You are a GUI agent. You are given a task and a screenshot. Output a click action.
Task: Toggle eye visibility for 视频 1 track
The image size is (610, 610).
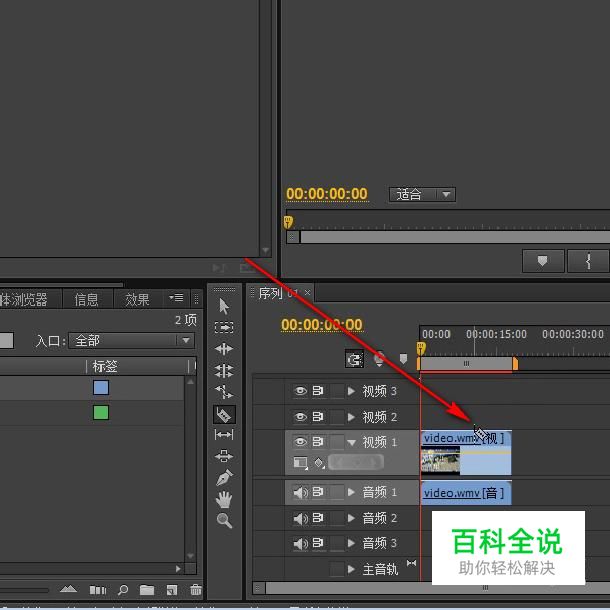pos(300,442)
